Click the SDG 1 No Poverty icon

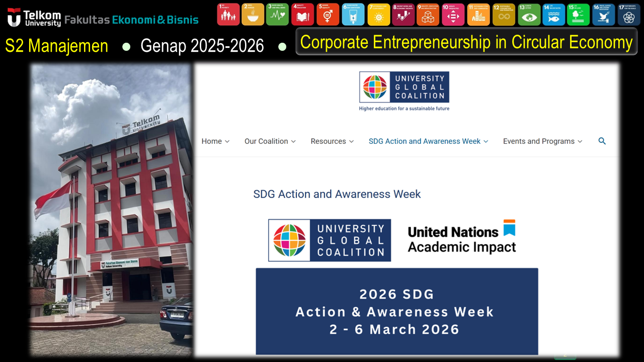tap(228, 14)
